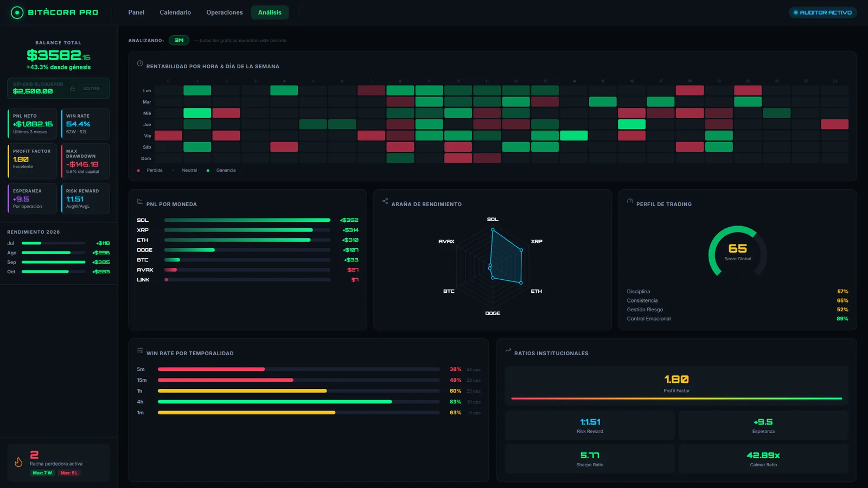Click the Profit Factor 1.80 institutional tile
The width and height of the screenshot is (868, 488).
coord(676,386)
